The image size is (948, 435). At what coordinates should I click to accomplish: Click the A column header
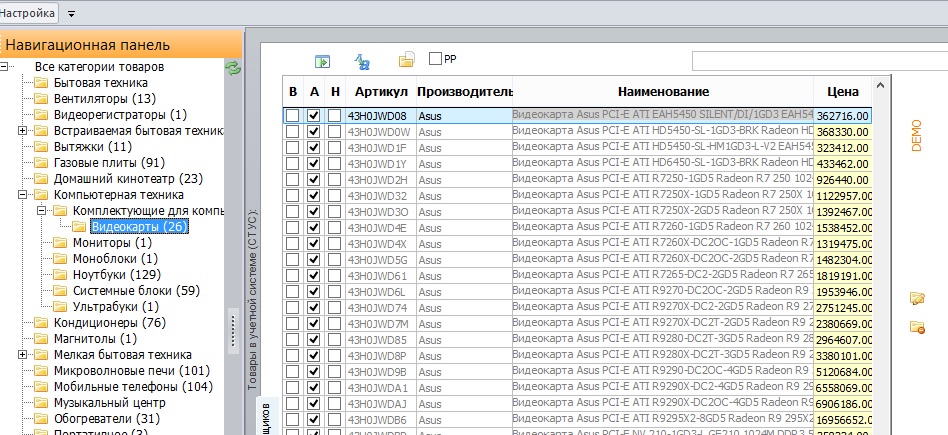pos(314,92)
